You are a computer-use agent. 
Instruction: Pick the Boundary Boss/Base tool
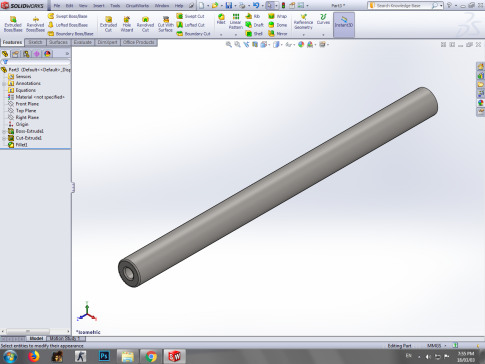[70, 34]
